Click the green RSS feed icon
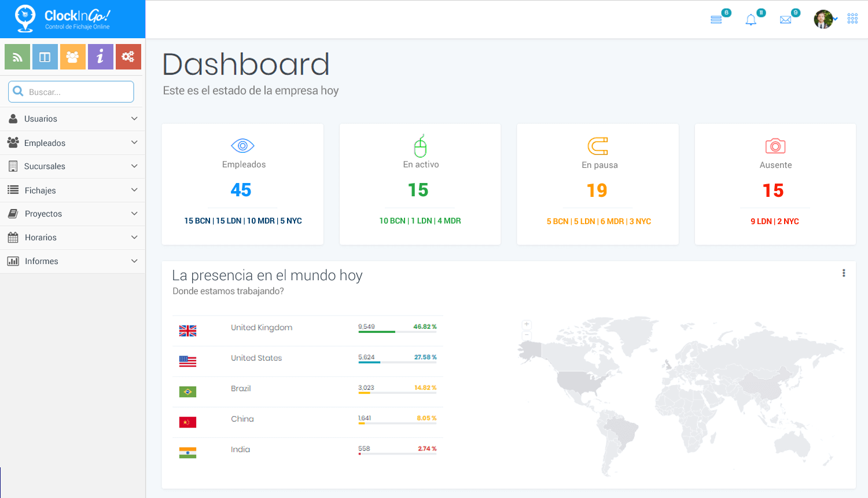This screenshot has width=868, height=498. (x=17, y=57)
